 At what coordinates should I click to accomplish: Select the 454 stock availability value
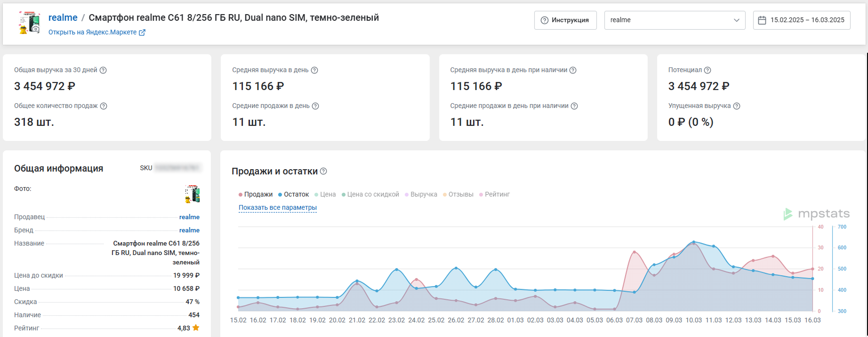(194, 315)
